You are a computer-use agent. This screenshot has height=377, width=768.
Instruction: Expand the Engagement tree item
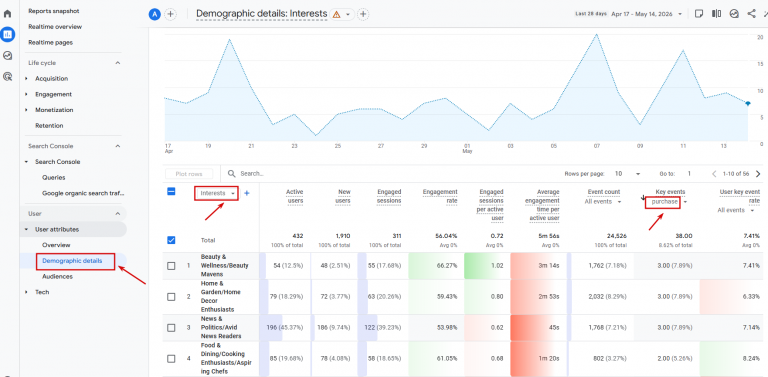coord(26,94)
